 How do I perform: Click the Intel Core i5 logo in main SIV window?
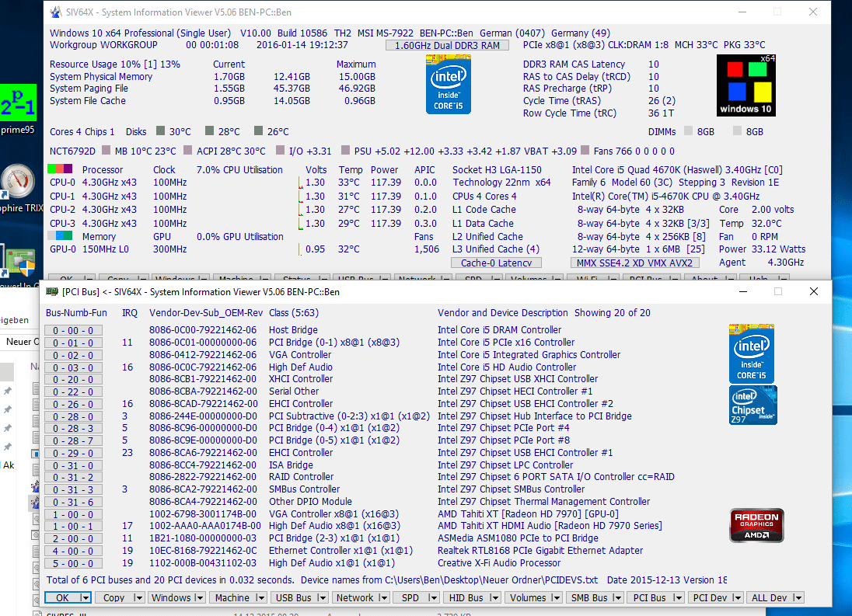(x=449, y=84)
